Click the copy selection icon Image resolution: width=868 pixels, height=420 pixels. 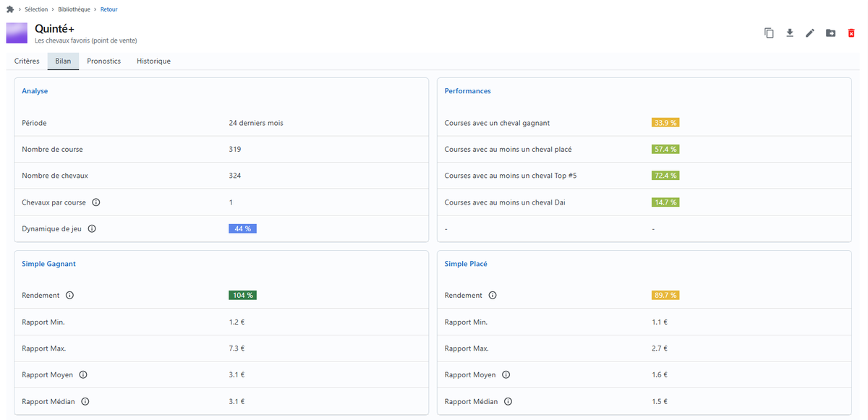(769, 33)
